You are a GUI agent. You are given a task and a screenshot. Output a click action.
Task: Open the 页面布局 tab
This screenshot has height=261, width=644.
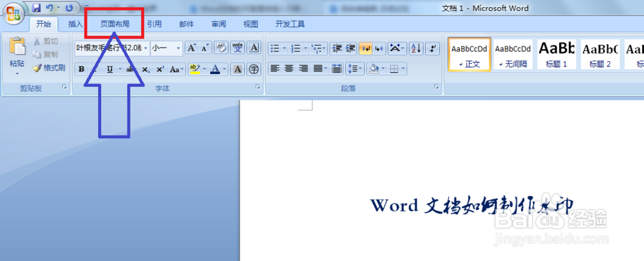(x=115, y=24)
